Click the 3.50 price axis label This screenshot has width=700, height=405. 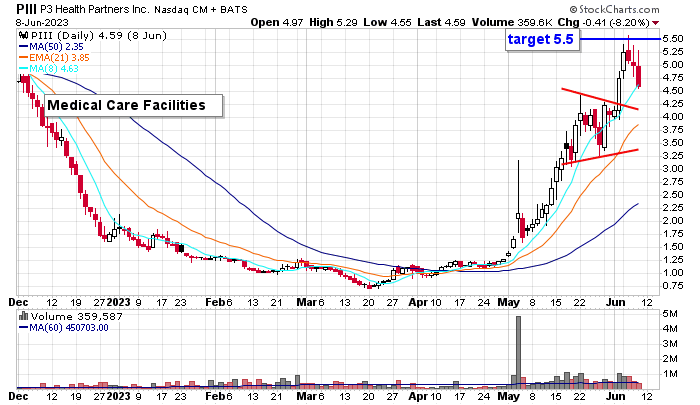(x=673, y=143)
